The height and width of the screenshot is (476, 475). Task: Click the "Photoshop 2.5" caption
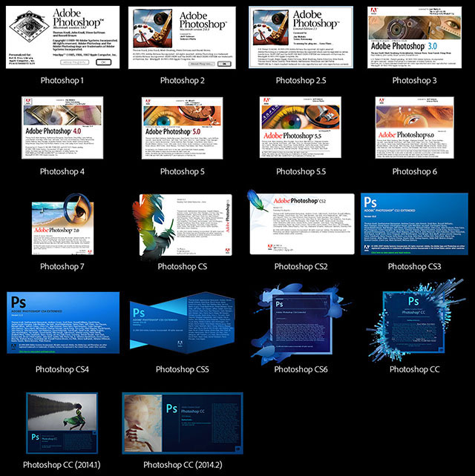click(x=301, y=81)
